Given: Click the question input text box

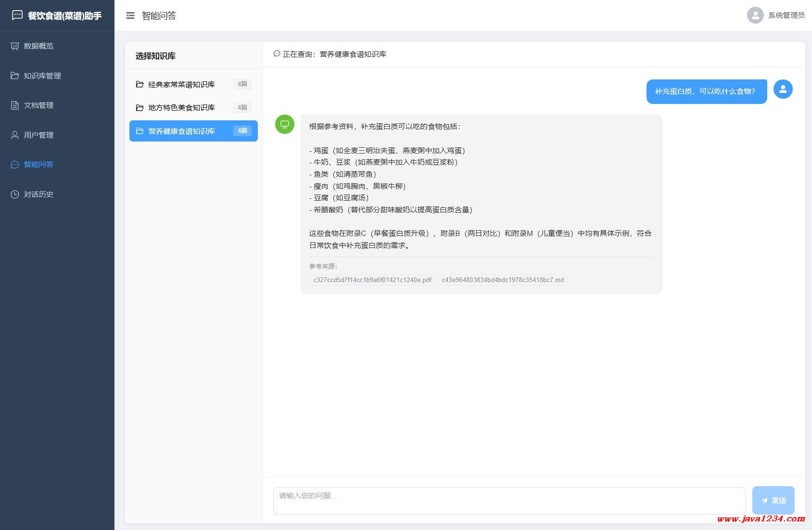Looking at the screenshot, I should pyautogui.click(x=509, y=501).
